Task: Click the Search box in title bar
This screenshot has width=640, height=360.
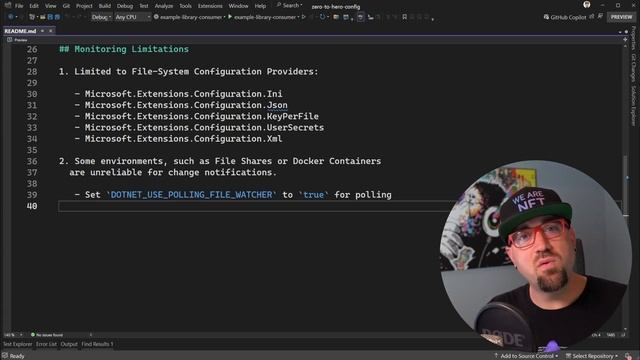Action: [289, 6]
